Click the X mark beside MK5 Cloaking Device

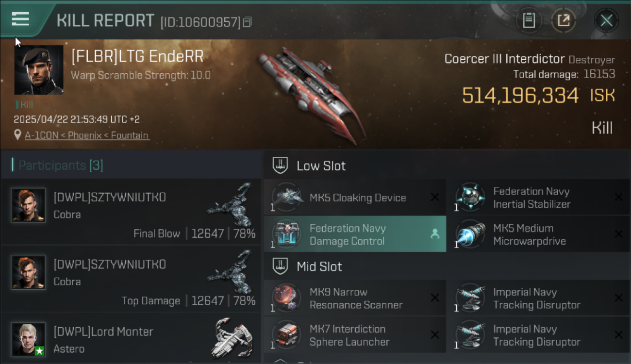pos(435,197)
